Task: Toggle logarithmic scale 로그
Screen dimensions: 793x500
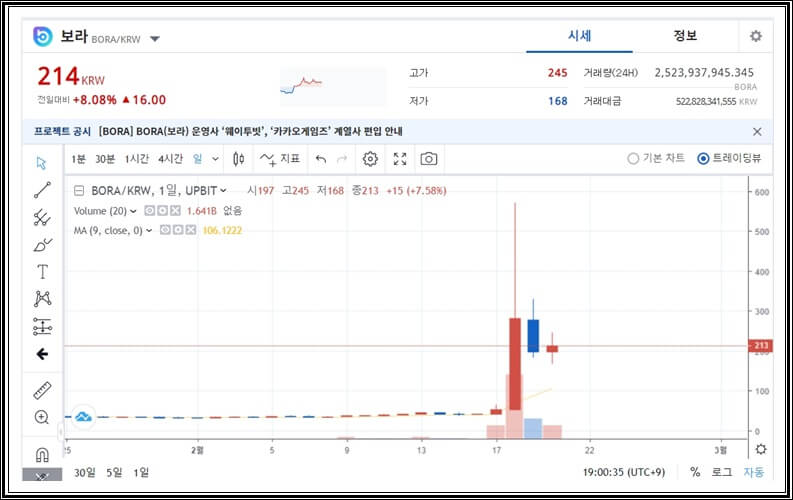Action: 722,472
